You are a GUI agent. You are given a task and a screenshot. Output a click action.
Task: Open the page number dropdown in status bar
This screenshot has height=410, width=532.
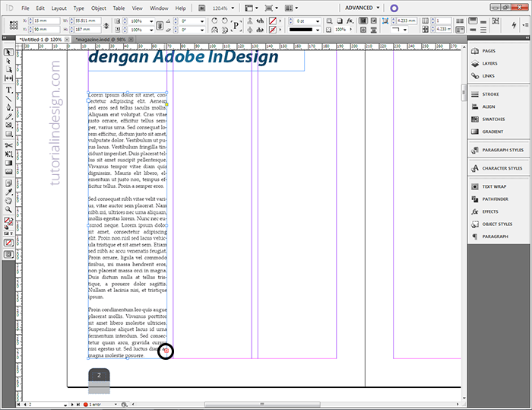[65, 405]
